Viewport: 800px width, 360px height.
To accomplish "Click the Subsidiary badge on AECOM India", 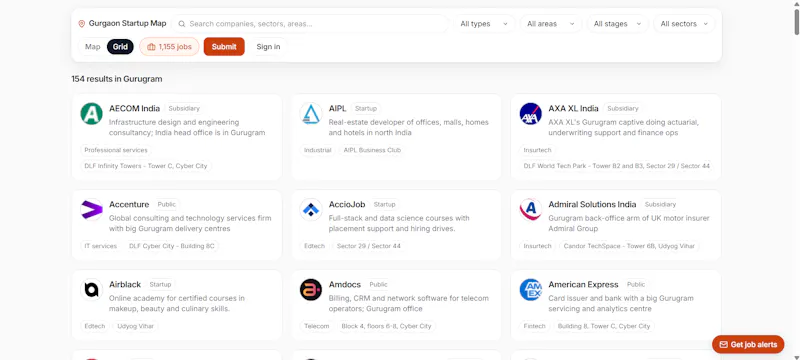I will pos(184,109).
